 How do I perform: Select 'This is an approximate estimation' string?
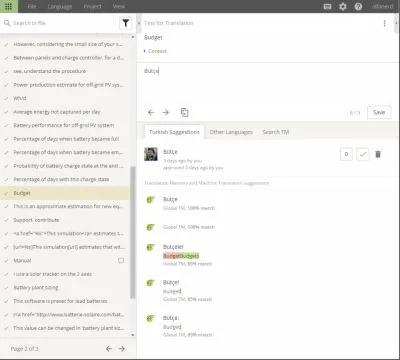pos(65,206)
